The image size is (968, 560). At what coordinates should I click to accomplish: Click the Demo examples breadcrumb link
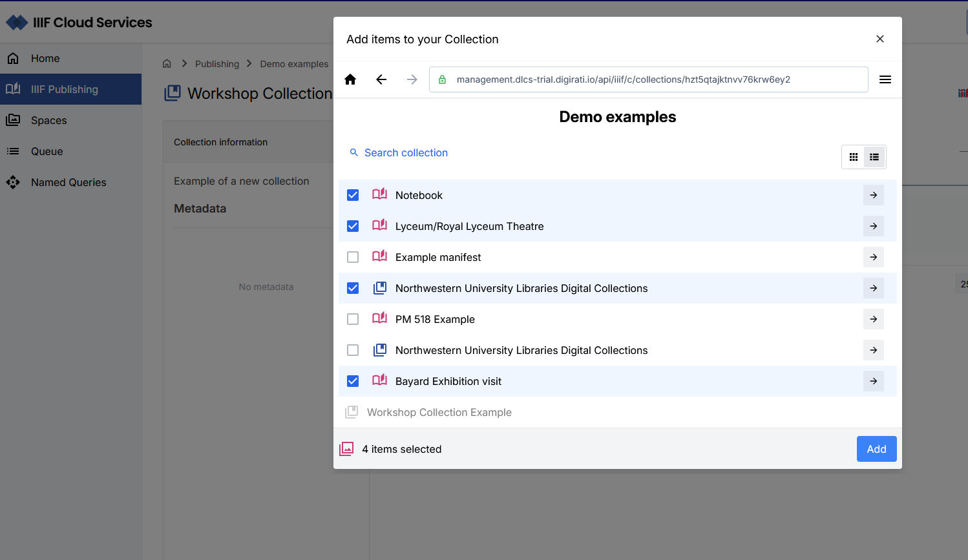point(294,64)
